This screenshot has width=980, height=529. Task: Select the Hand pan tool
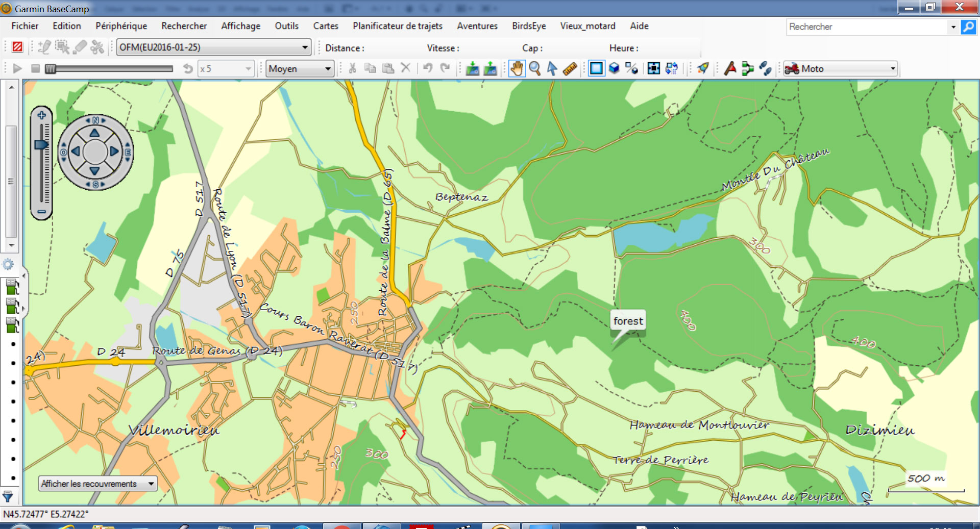pos(517,68)
